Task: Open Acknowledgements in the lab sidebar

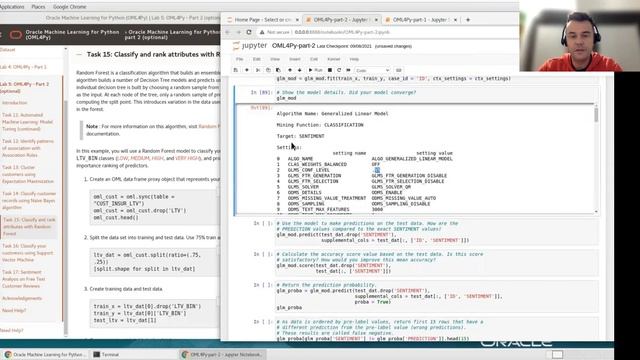Action: click(x=22, y=298)
